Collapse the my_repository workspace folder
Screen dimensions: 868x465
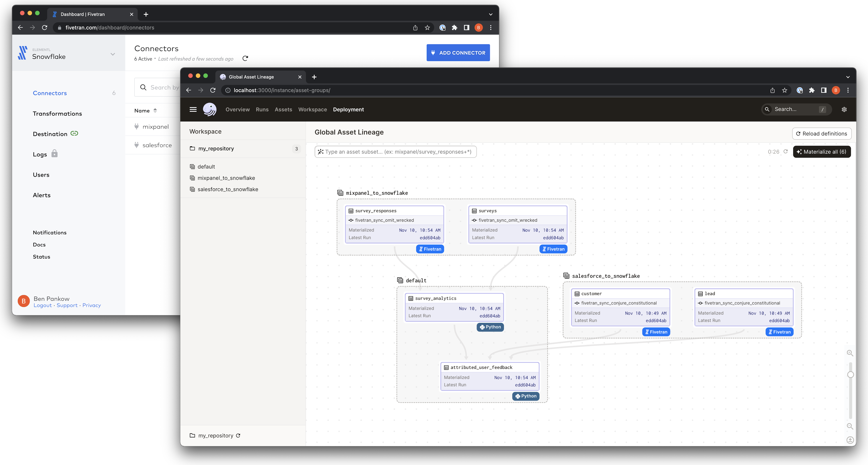coord(216,148)
